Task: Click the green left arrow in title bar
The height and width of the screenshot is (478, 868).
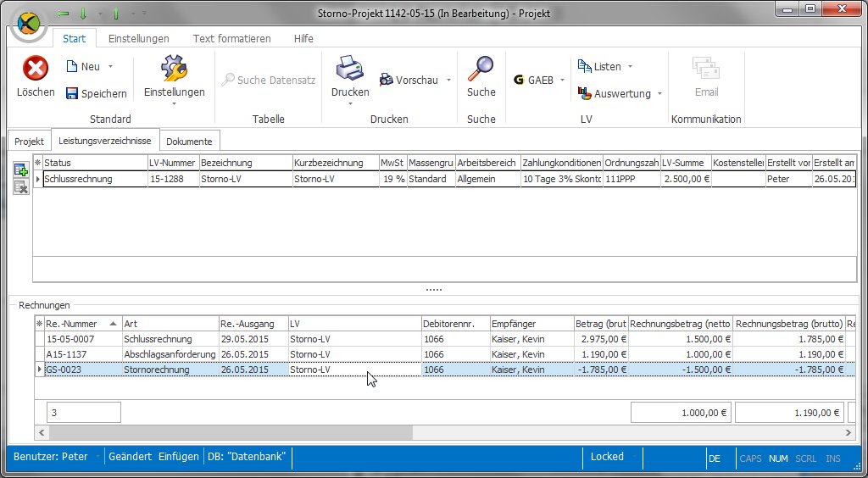Action: [x=63, y=13]
